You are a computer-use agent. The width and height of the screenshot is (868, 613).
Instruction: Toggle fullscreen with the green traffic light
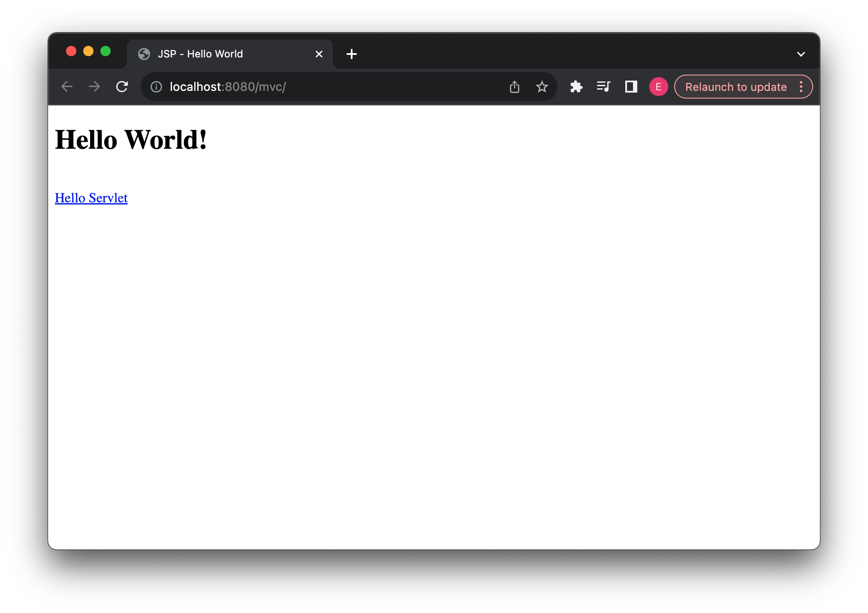(x=105, y=51)
